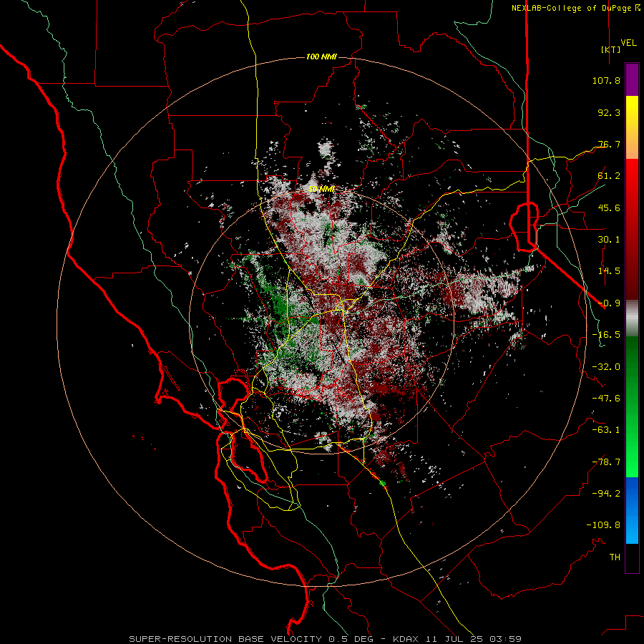The height and width of the screenshot is (644, 644).
Task: Click the 14.5 velocity scale value
Action: (609, 271)
